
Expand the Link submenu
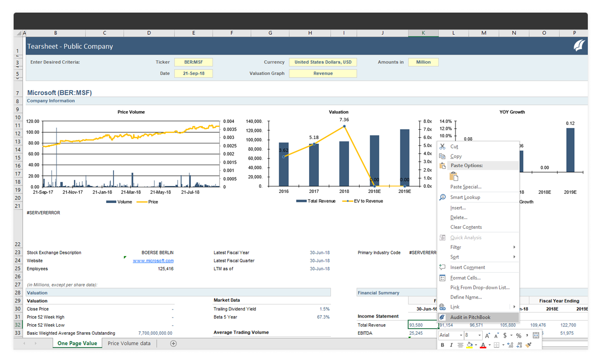(x=478, y=307)
